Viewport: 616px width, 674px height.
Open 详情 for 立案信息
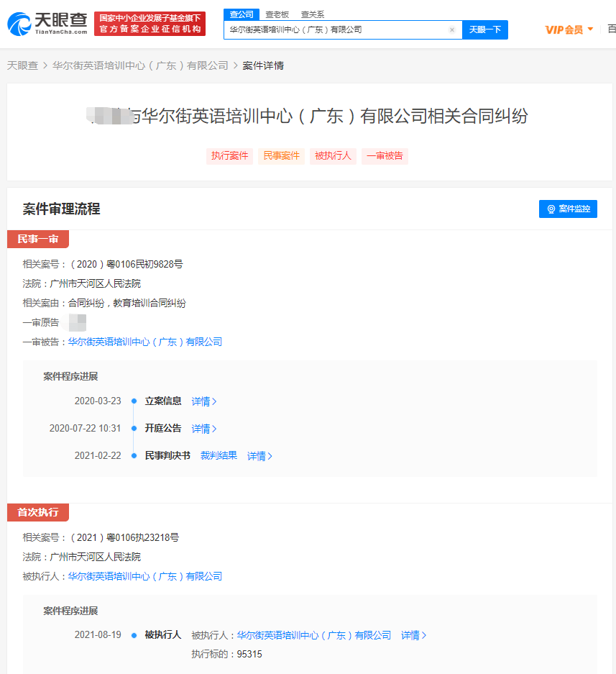coord(204,401)
